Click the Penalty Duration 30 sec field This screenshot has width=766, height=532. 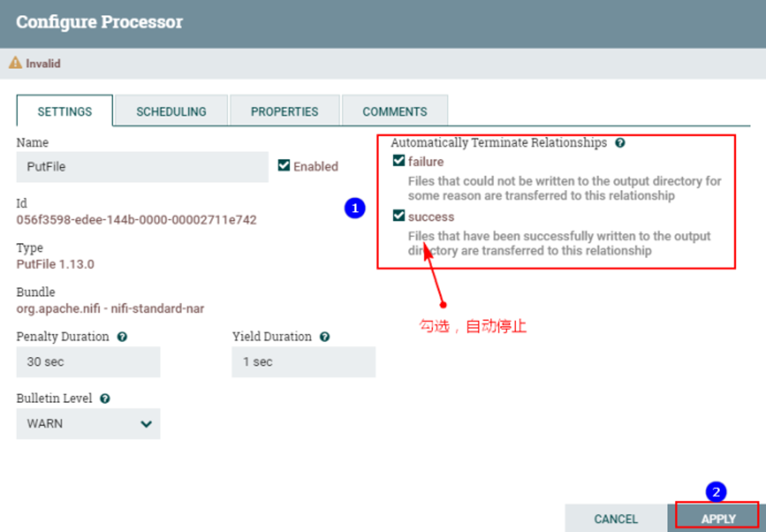88,362
